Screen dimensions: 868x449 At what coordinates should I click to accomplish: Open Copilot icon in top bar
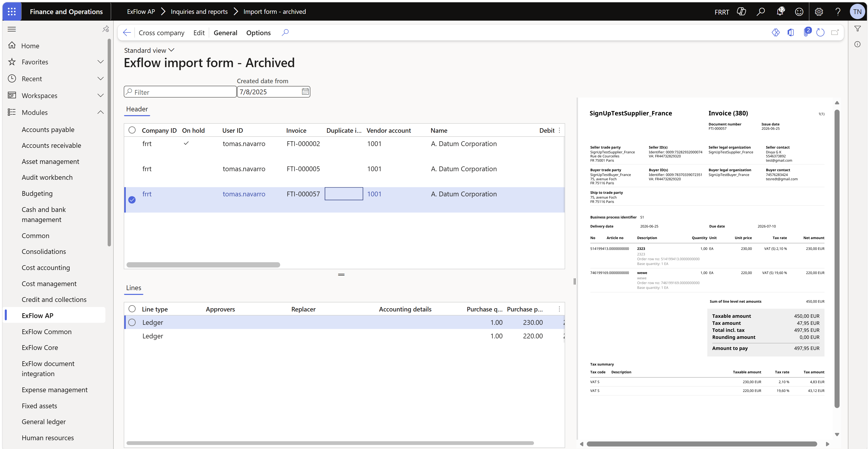pyautogui.click(x=741, y=12)
